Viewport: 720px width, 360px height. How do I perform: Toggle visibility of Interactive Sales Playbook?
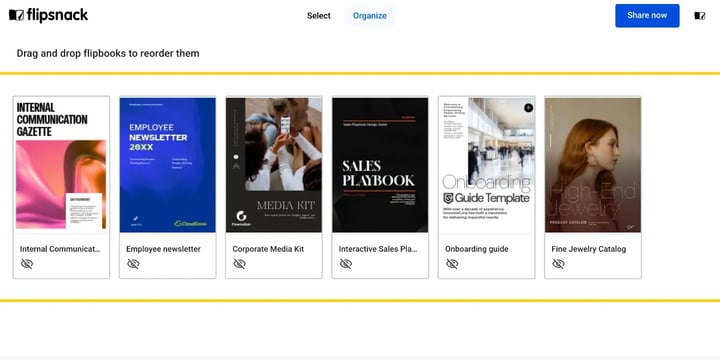(346, 264)
